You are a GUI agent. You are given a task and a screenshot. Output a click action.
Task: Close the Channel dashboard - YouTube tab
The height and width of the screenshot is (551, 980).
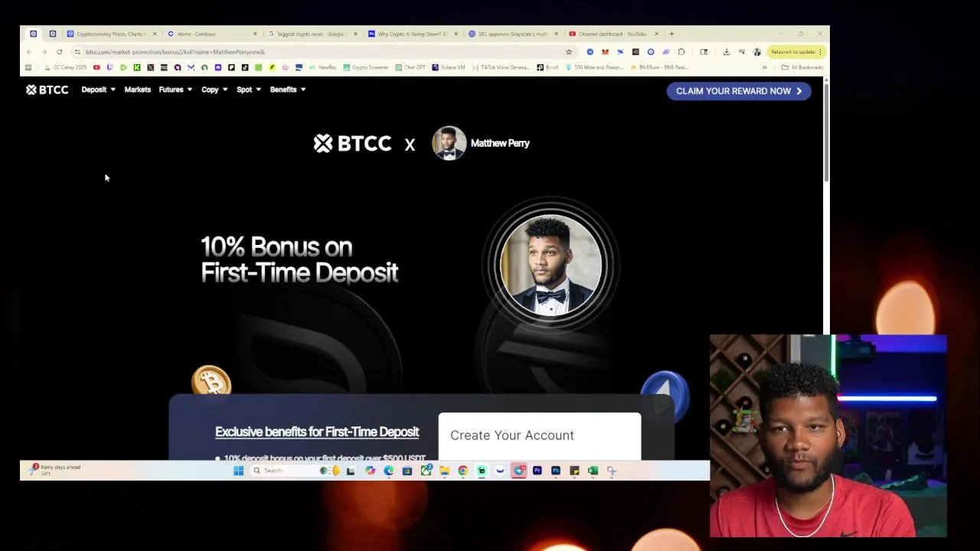point(656,34)
